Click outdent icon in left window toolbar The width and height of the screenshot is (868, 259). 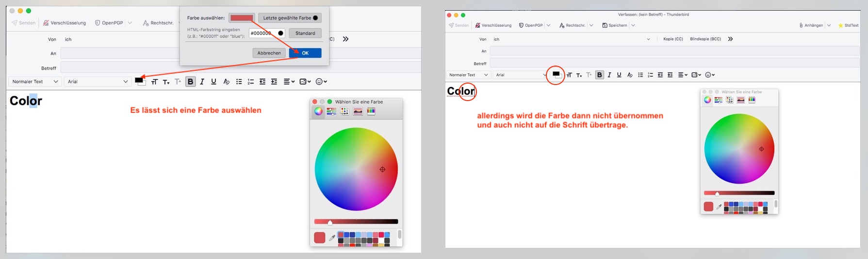(x=262, y=82)
